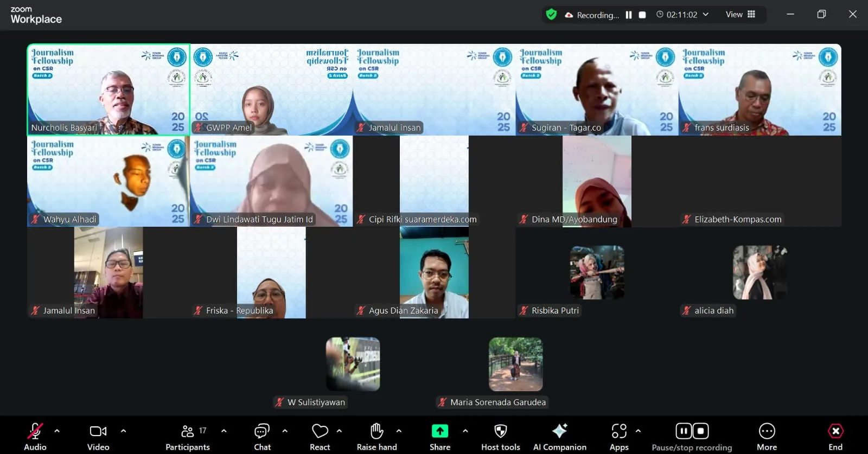Click muted mic on Maria Sorenada Garudea
868x454 pixels.
443,402
